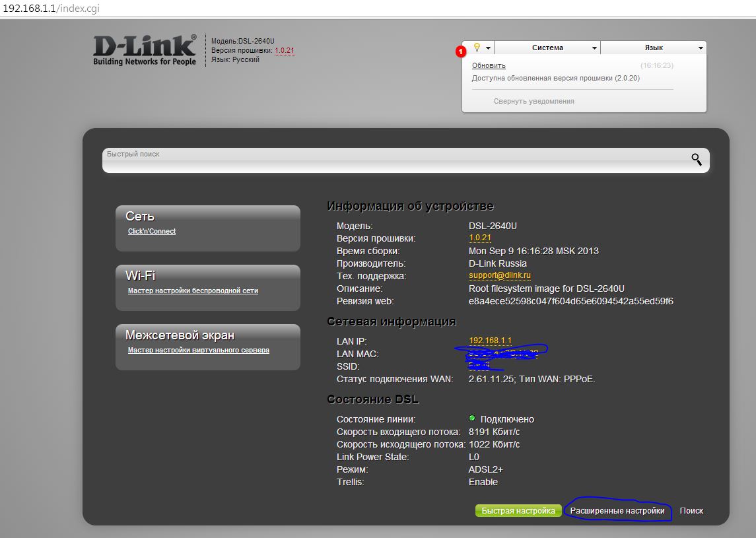The width and height of the screenshot is (756, 538).
Task: Expand the Система dropdown menu
Action: [x=547, y=48]
